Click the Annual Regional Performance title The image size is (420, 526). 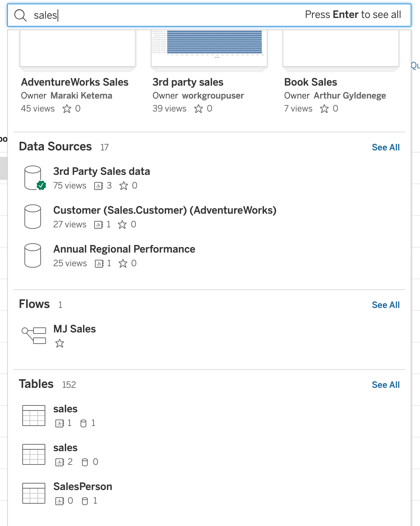point(124,249)
